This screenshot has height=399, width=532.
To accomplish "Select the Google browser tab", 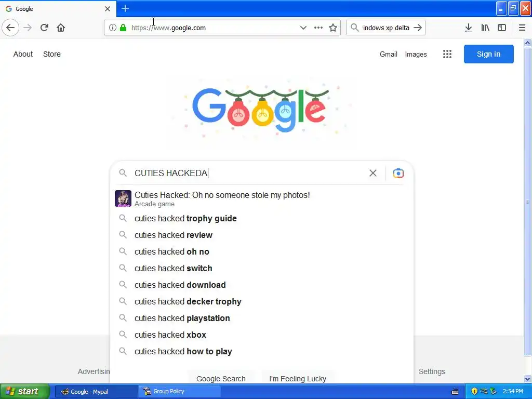I will point(58,9).
